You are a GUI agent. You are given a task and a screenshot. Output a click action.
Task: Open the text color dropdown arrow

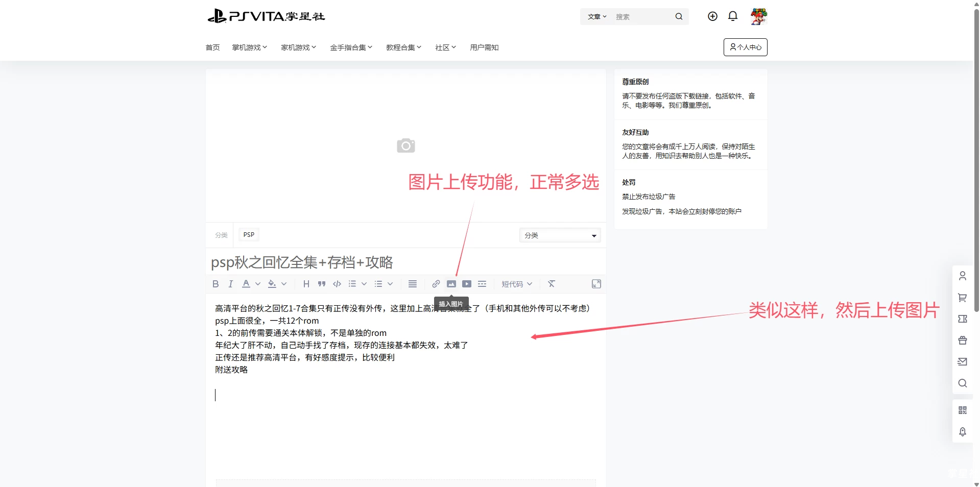point(258,284)
